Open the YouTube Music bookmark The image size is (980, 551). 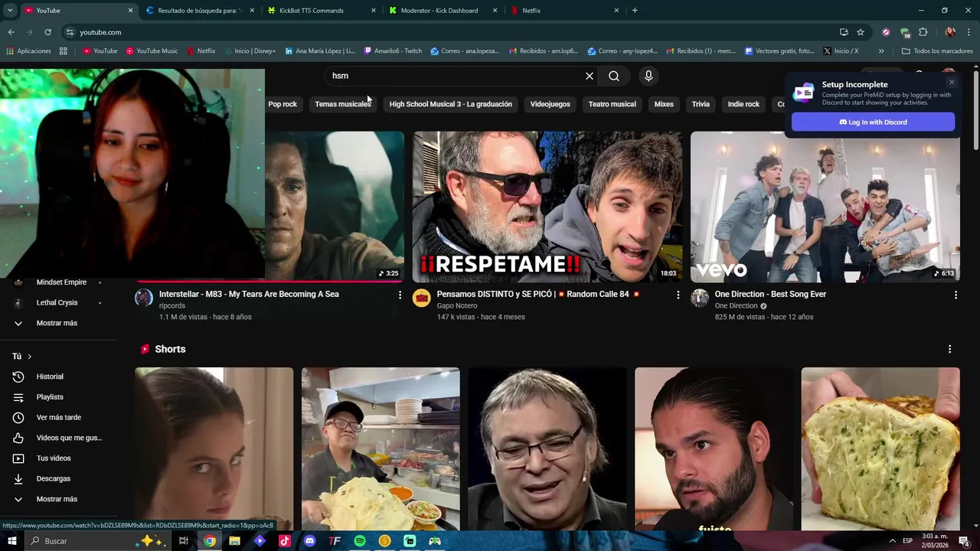152,51
